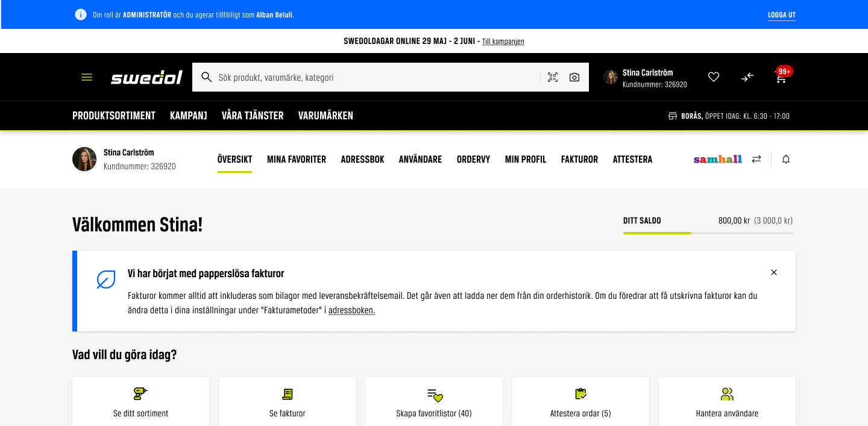Click the Välkommen Stina! heading

(137, 225)
